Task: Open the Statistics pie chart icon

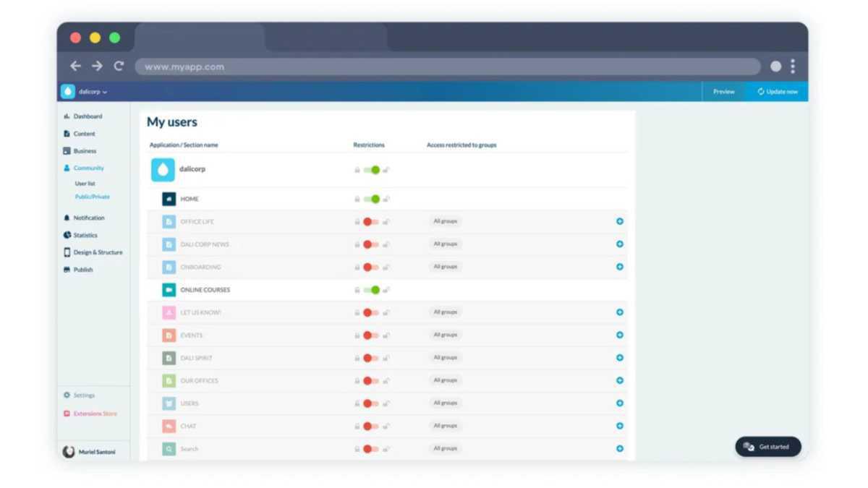Action: 67,235
